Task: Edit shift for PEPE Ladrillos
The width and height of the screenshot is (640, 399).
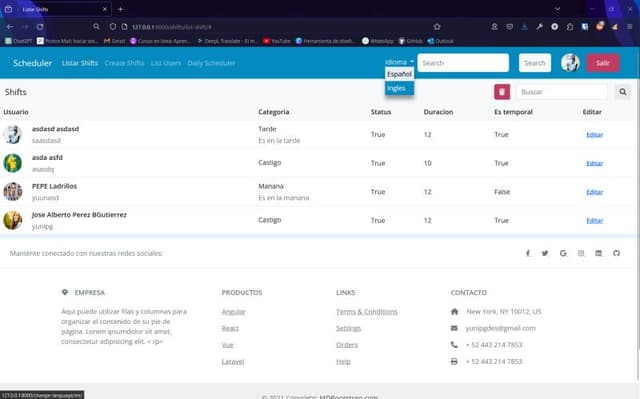Action: click(x=594, y=192)
